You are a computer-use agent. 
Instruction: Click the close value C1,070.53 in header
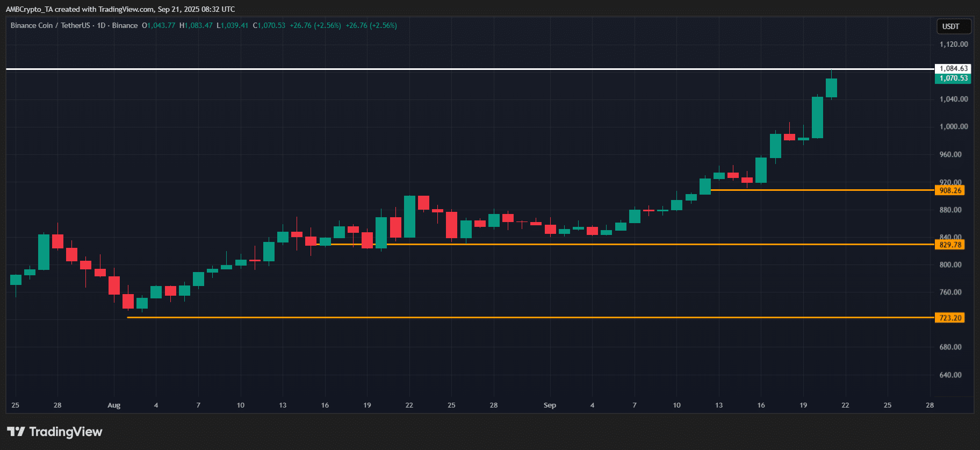point(269,25)
